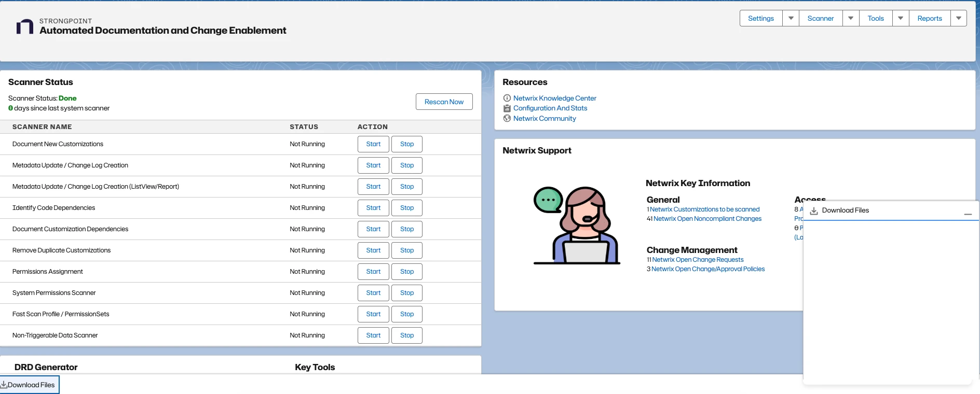
Task: Stop the Change Log Creation (ListView/Report) scanner
Action: click(407, 187)
